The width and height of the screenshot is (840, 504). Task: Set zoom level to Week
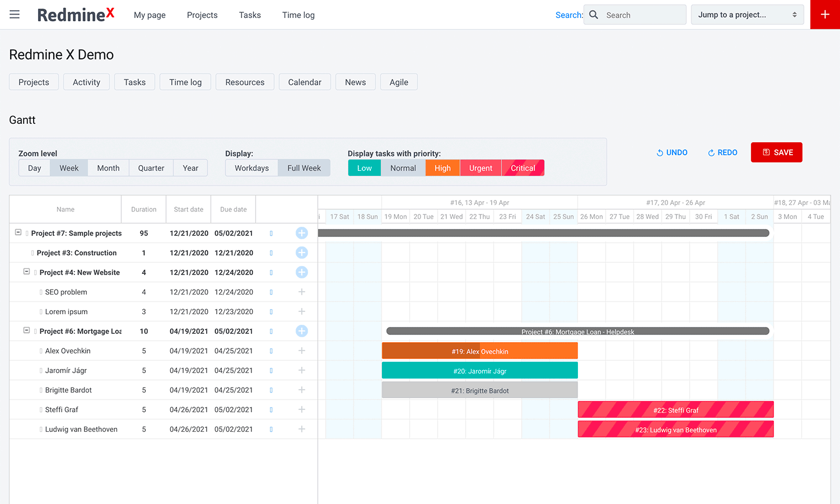(x=69, y=168)
